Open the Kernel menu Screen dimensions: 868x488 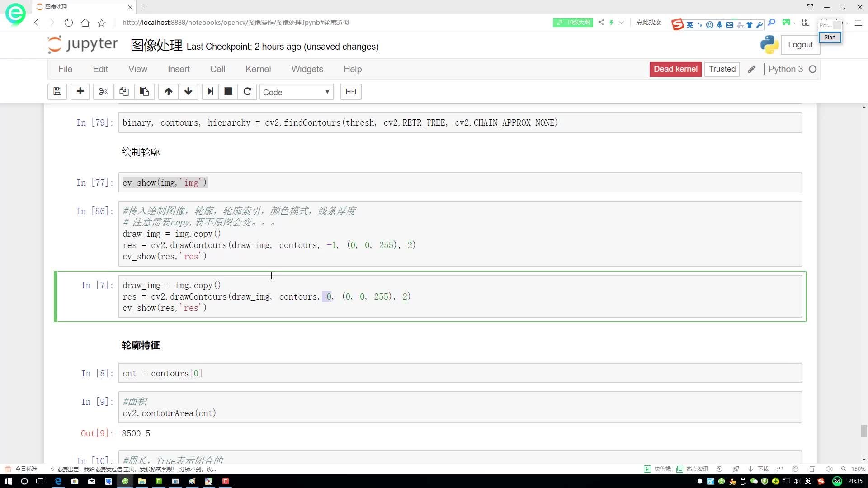click(x=259, y=69)
